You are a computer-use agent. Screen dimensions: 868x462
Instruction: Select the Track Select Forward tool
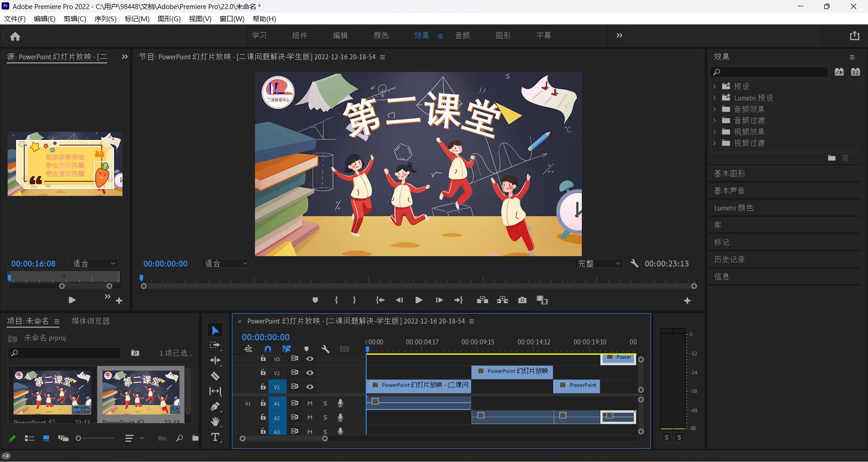pos(215,345)
